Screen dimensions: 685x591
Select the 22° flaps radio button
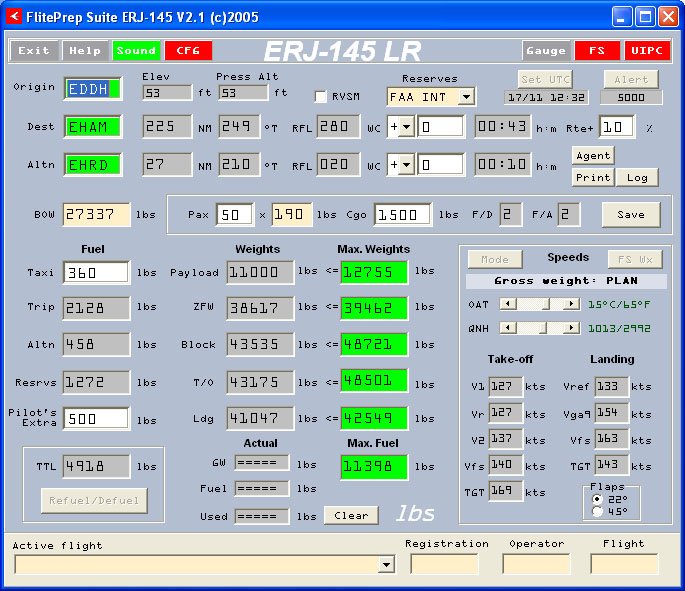[x=597, y=499]
